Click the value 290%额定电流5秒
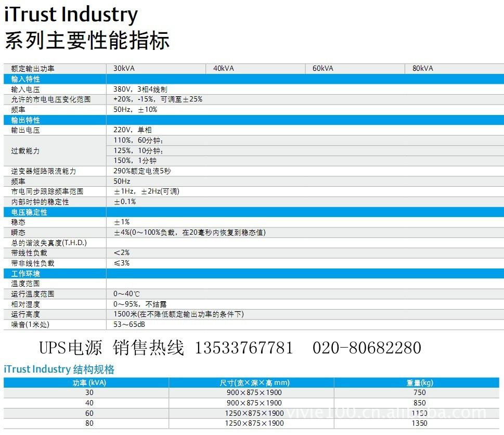This screenshot has height=435, width=504. 142,171
